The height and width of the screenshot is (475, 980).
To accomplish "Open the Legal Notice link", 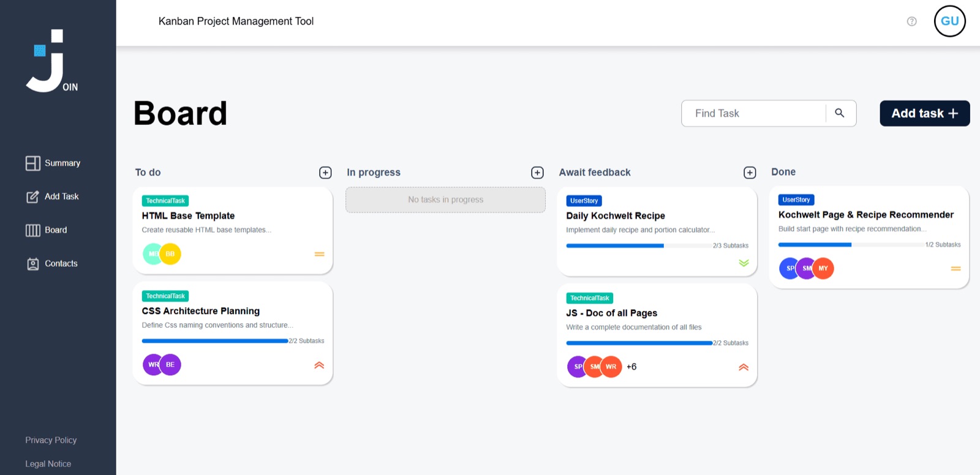I will click(48, 464).
